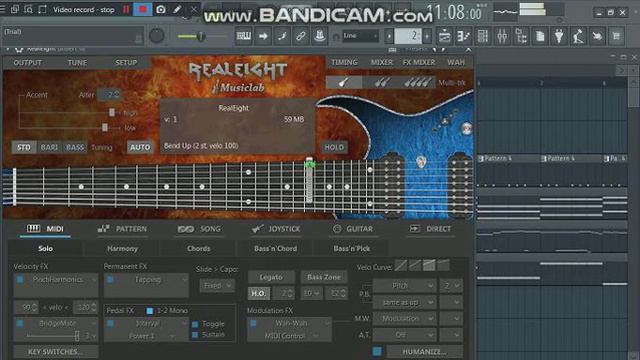Choose the fourth Velo Curve shape
640x360 pixels.
(443, 266)
